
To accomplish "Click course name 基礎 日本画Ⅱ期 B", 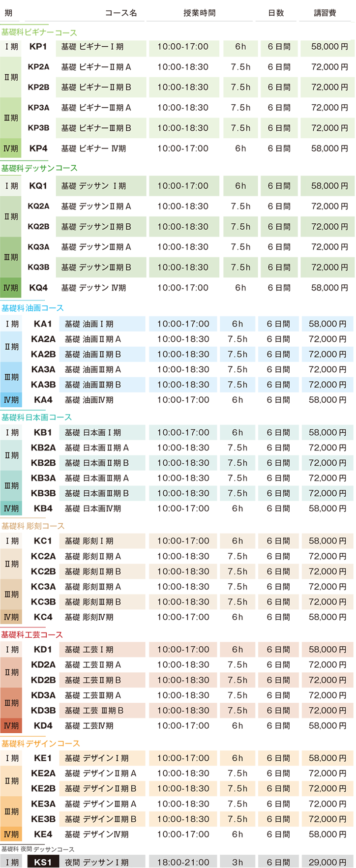I will pyautogui.click(x=96, y=463).
